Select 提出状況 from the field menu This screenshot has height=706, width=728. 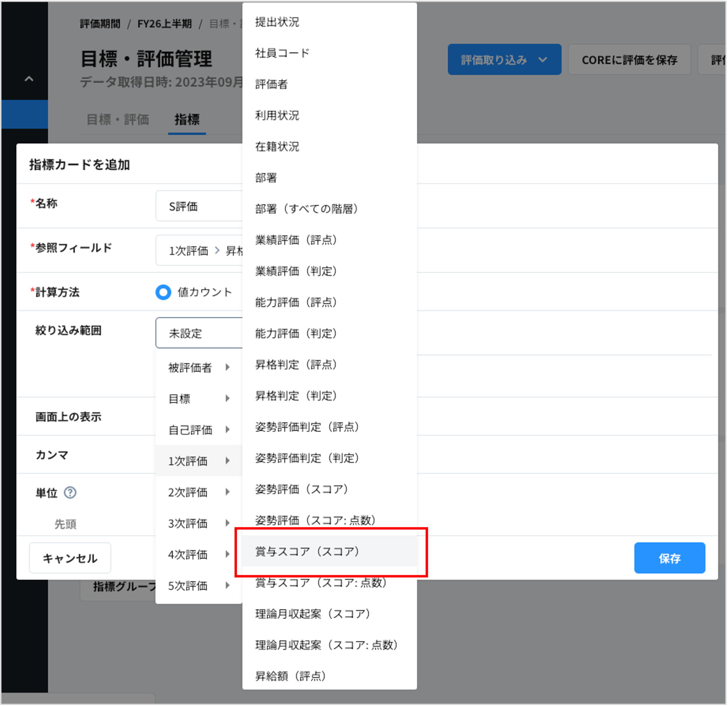pyautogui.click(x=277, y=22)
